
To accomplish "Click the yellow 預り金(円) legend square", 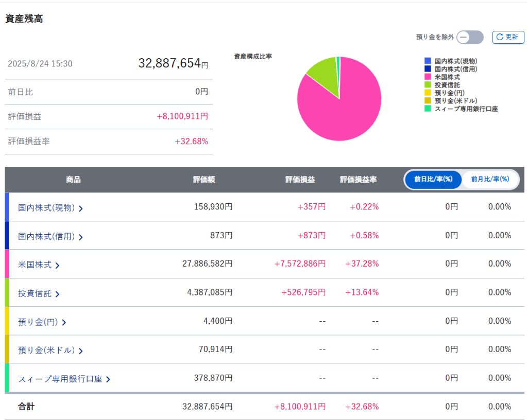I will [x=428, y=93].
